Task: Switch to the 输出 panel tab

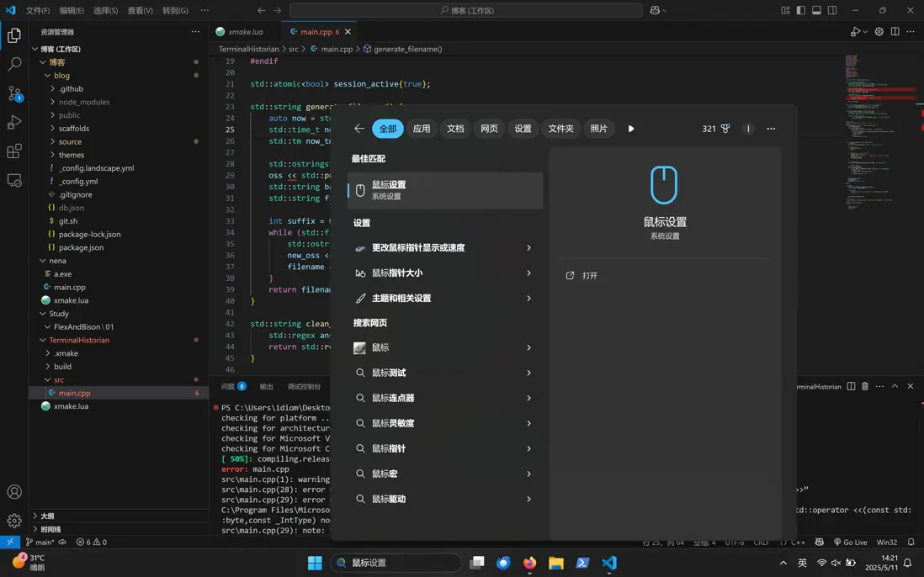Action: (267, 387)
